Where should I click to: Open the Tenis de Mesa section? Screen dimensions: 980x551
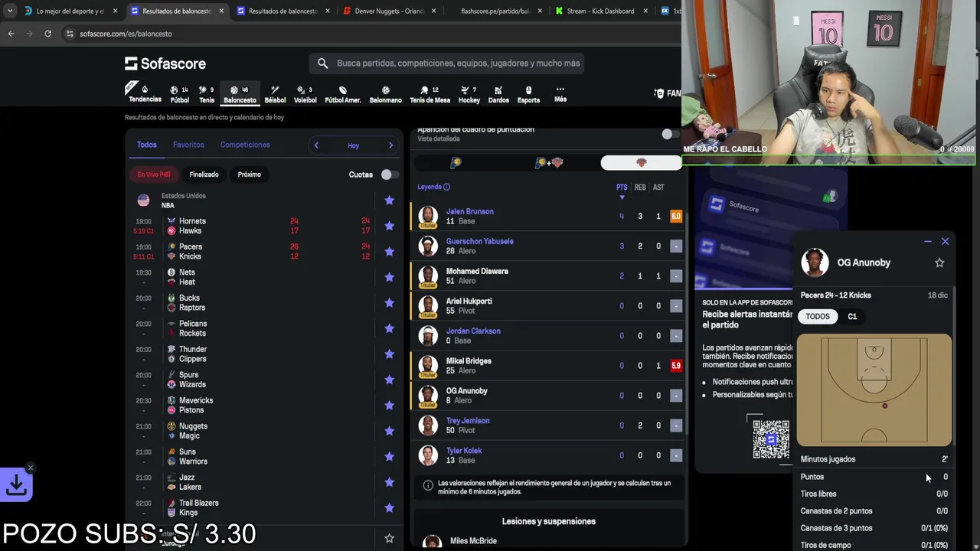430,94
